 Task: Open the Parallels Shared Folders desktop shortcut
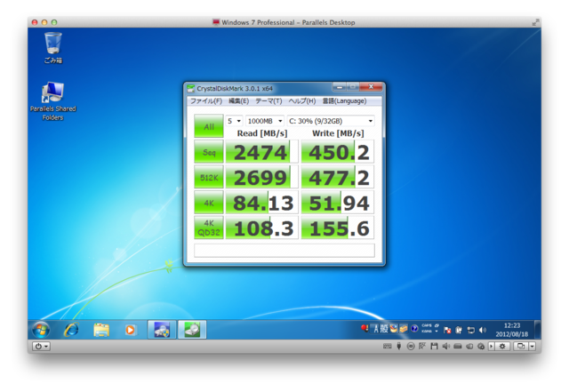coord(53,101)
